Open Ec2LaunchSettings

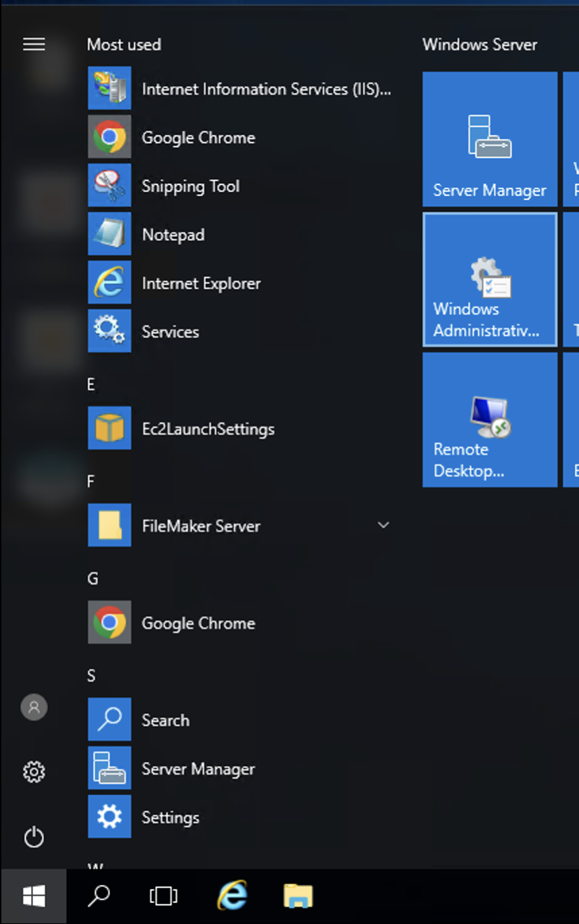208,429
